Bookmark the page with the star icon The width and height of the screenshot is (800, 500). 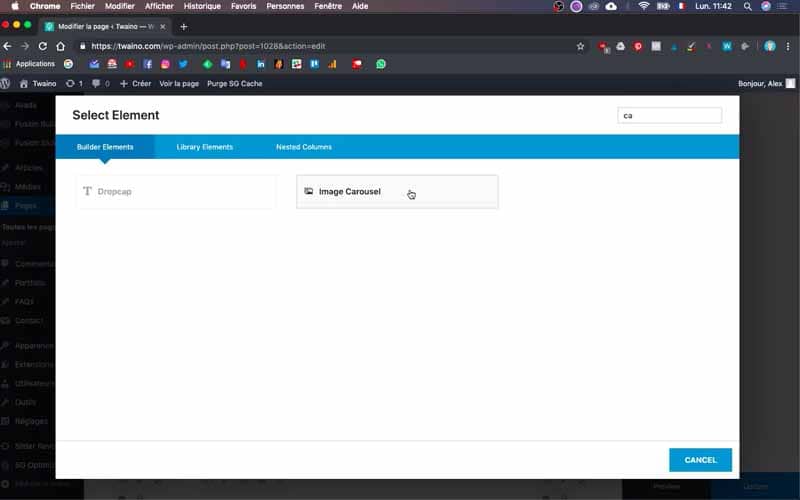pyautogui.click(x=580, y=46)
